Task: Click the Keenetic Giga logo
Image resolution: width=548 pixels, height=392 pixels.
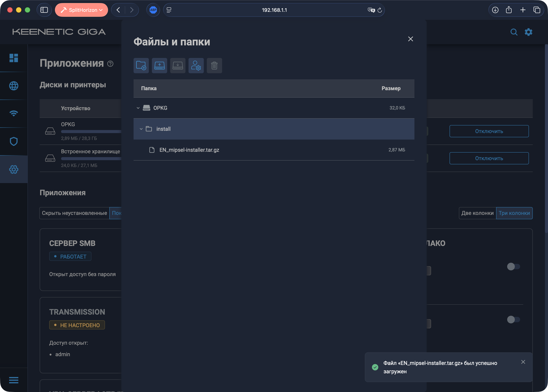Action: click(x=59, y=32)
